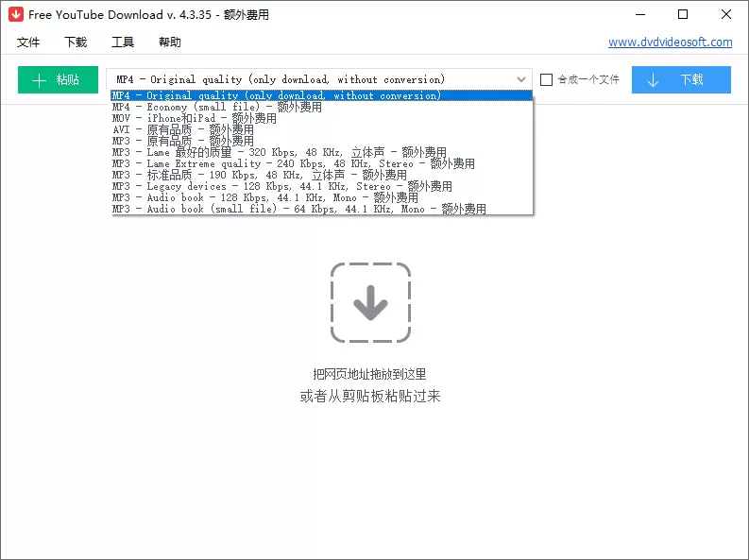Tick the 合成一个文件 checkbox
The height and width of the screenshot is (560, 749).
click(x=547, y=79)
